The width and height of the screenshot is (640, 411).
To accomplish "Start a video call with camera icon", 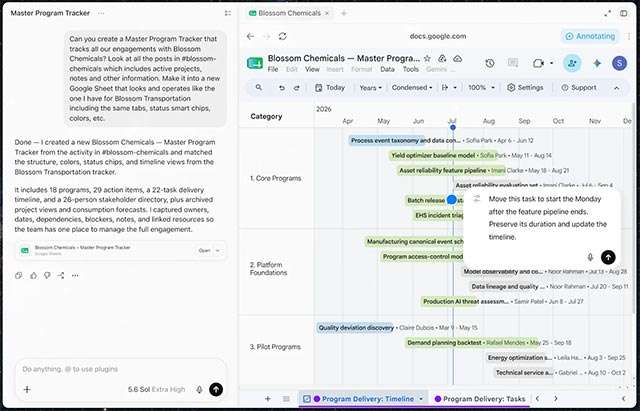I will (x=539, y=63).
